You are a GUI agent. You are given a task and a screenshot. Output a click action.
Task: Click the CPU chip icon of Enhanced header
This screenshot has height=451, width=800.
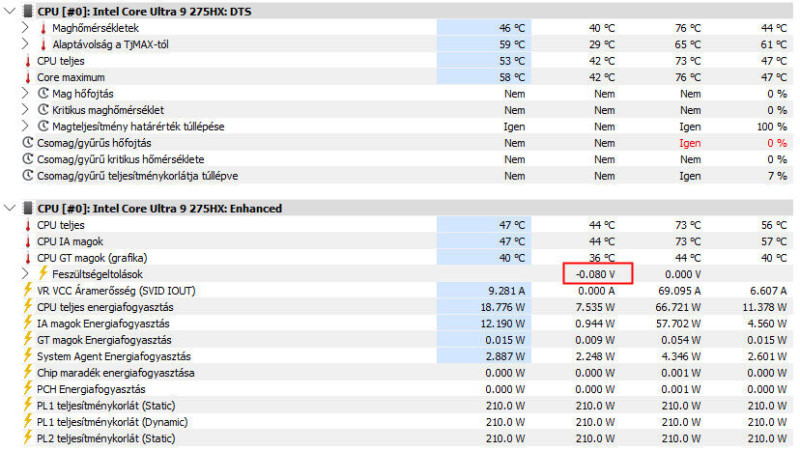[28, 208]
